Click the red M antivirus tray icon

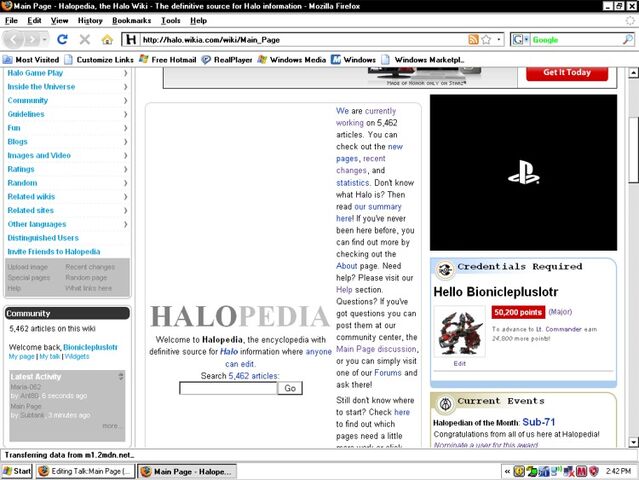582,471
